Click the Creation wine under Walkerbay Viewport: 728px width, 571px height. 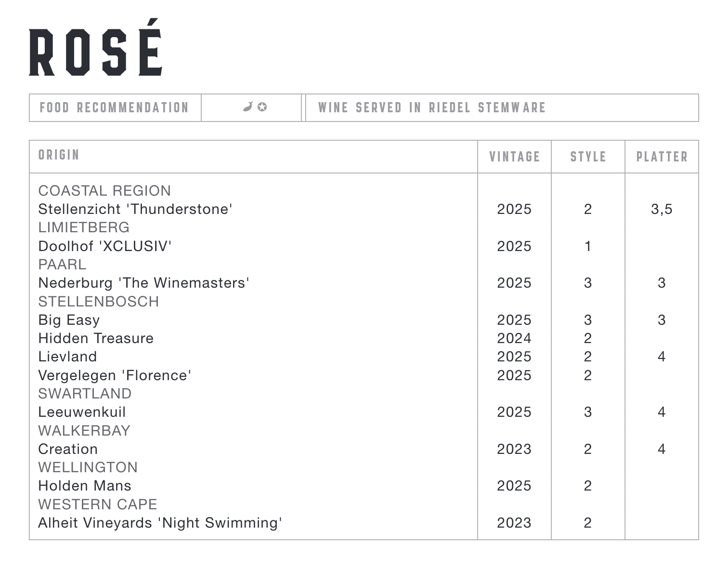pyautogui.click(x=68, y=449)
